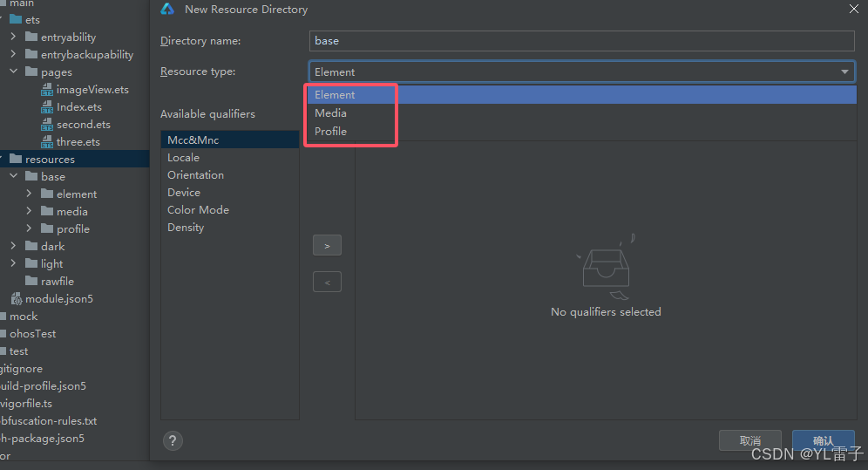
Task: Select Profile in resource type list
Action: [582, 131]
